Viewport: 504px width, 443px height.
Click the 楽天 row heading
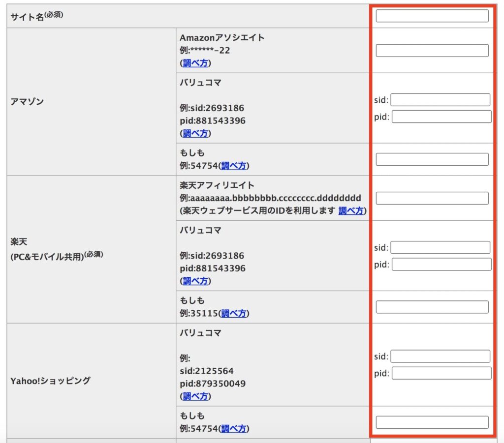tap(19, 242)
